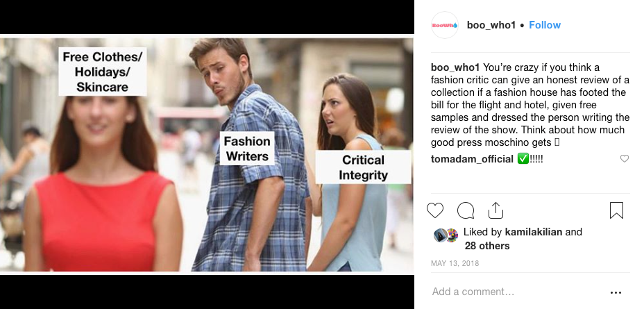Like the post with the heart icon
This screenshot has width=644, height=309.
[435, 210]
